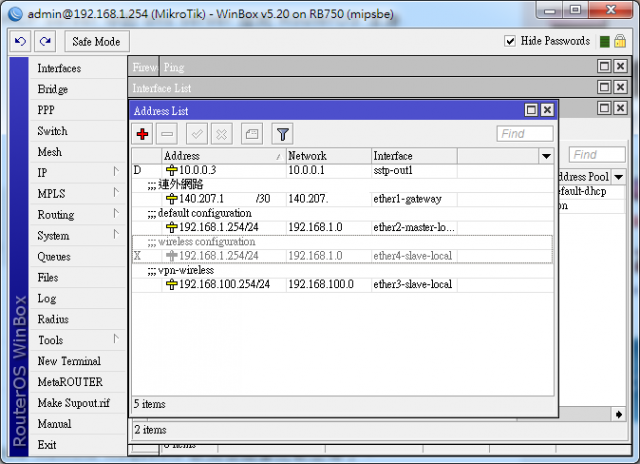Toggle the Hide Passwords checkbox
The width and height of the screenshot is (640, 464).
tap(510, 41)
